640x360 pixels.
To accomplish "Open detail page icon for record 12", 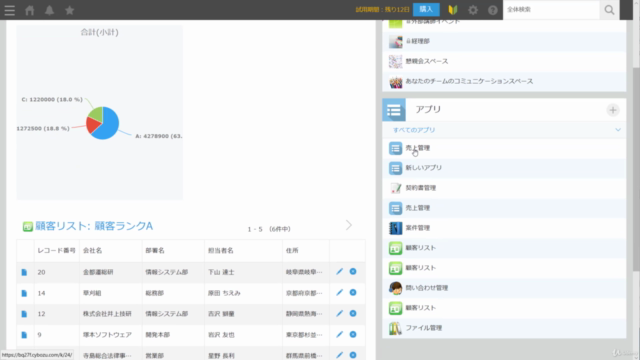I will click(x=24, y=314).
